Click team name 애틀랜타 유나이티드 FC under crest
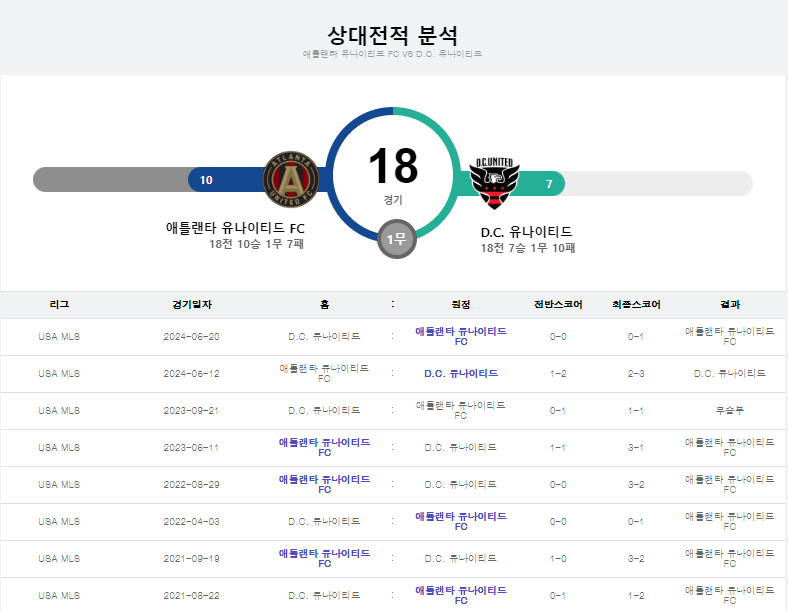Image resolution: width=788 pixels, height=611 pixels. (x=235, y=228)
